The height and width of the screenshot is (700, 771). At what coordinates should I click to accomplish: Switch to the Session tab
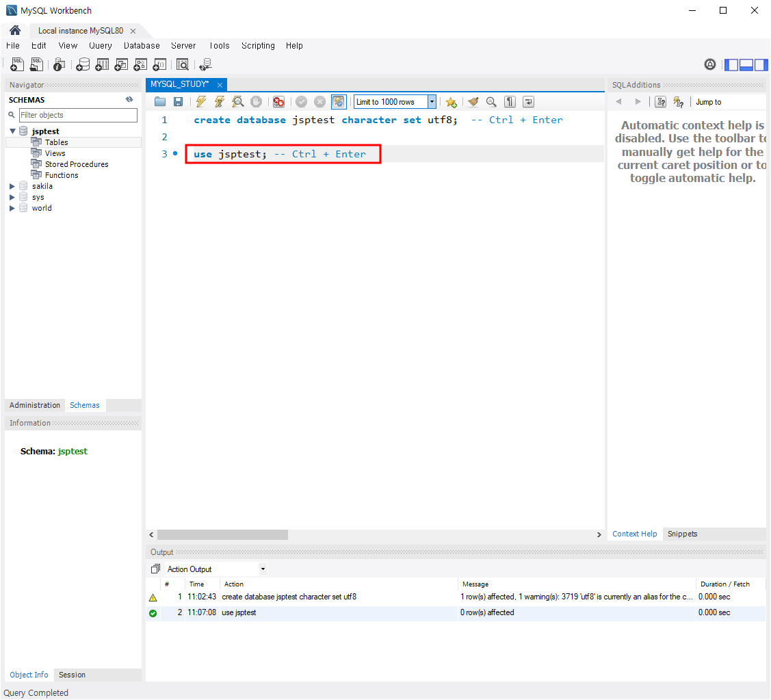72,675
